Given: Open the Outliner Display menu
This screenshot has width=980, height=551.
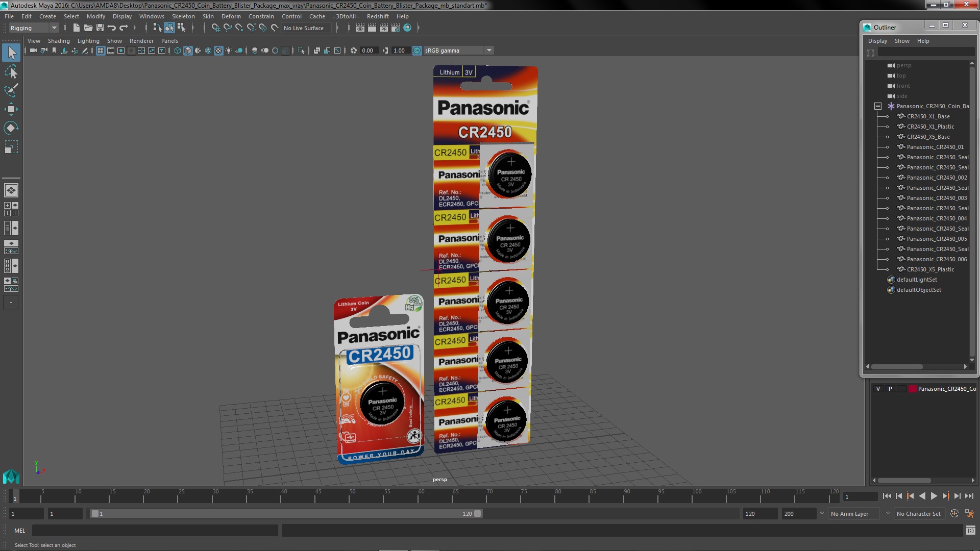Looking at the screenshot, I should [x=878, y=41].
